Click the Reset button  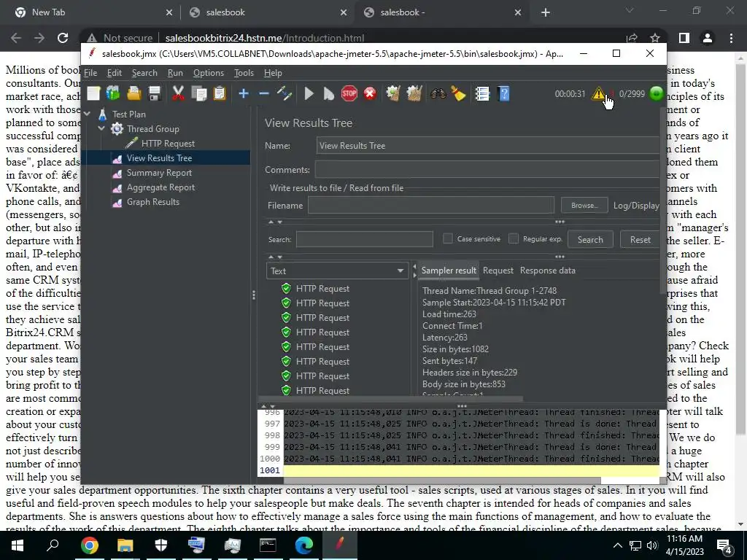coord(640,239)
